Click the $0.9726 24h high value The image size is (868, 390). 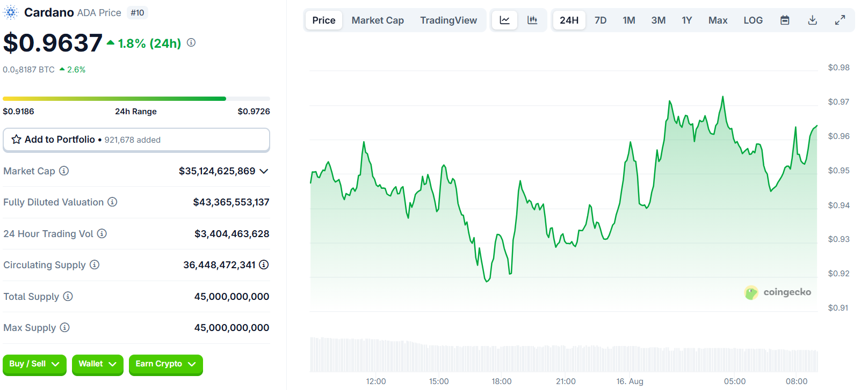[x=254, y=112]
